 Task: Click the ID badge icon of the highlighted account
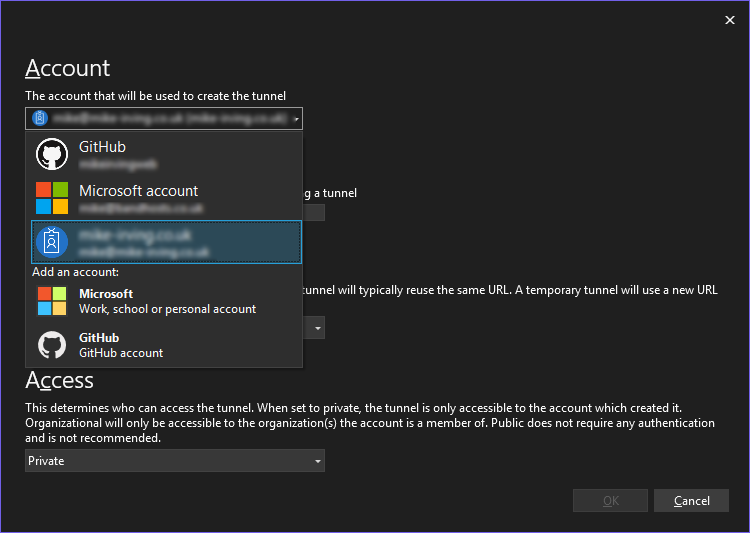(52, 242)
